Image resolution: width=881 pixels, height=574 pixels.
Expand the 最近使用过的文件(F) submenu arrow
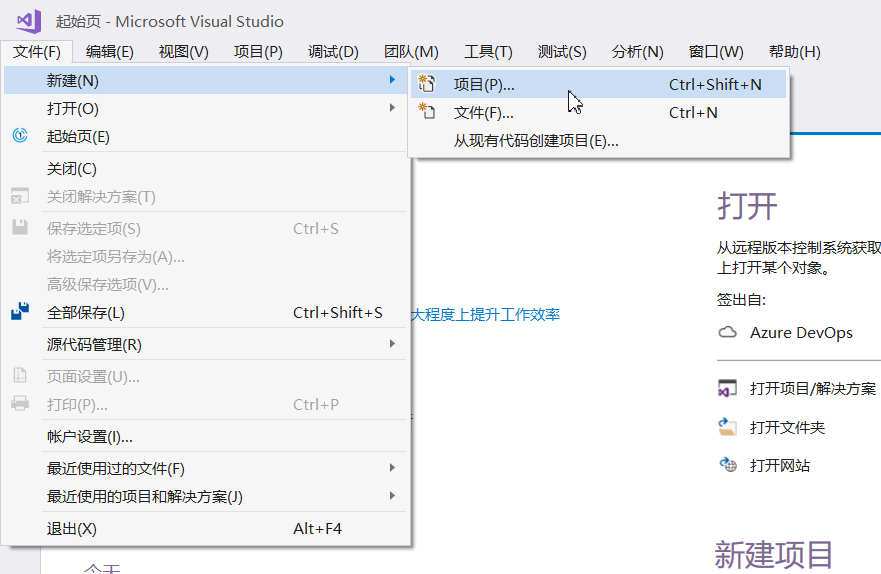click(392, 468)
